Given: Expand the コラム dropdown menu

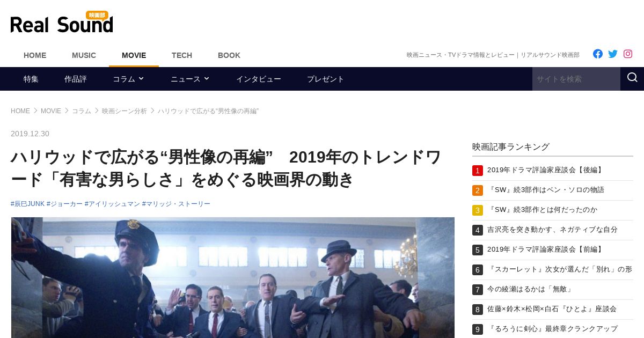Looking at the screenshot, I should [x=128, y=79].
